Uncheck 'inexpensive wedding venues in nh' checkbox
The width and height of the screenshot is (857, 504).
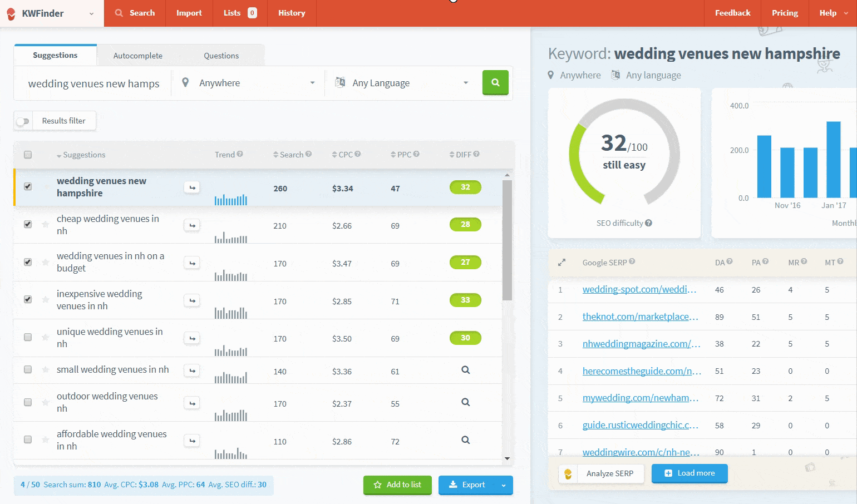tap(28, 300)
